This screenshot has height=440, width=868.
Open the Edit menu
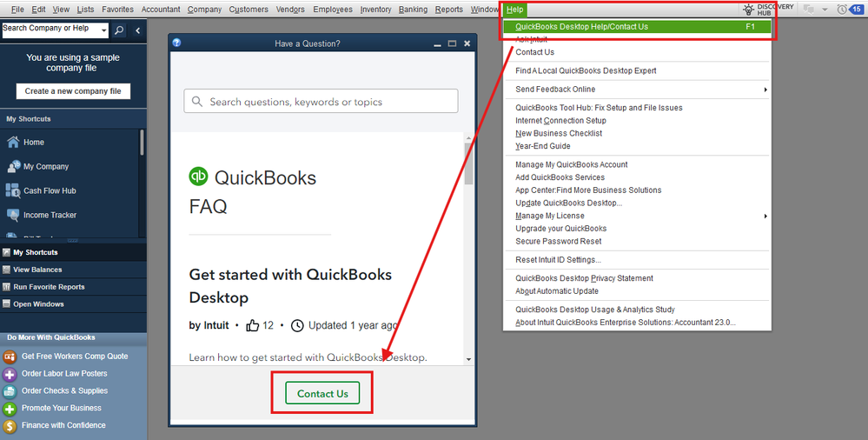coord(39,10)
